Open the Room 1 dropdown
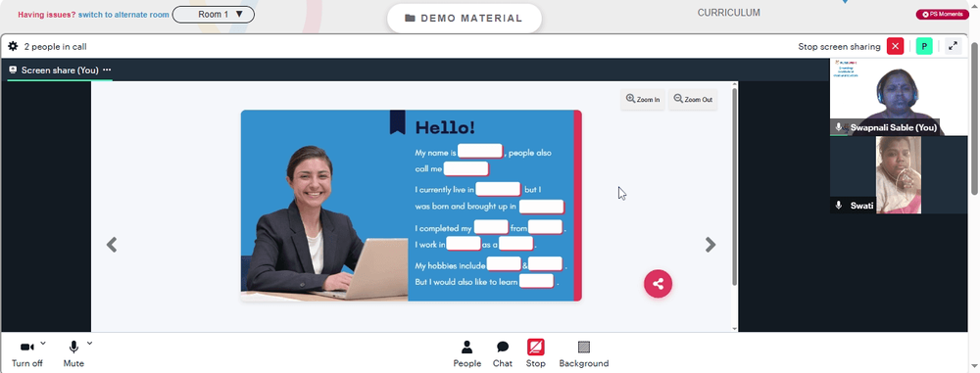 [213, 15]
